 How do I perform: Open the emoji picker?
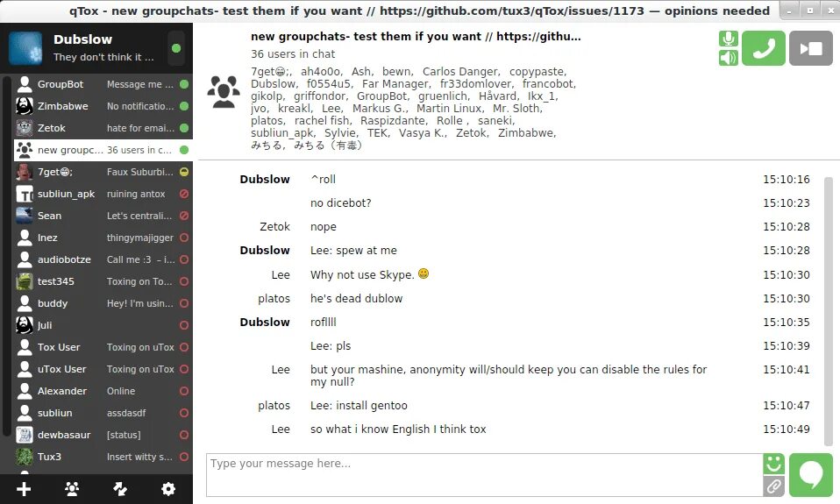[774, 464]
